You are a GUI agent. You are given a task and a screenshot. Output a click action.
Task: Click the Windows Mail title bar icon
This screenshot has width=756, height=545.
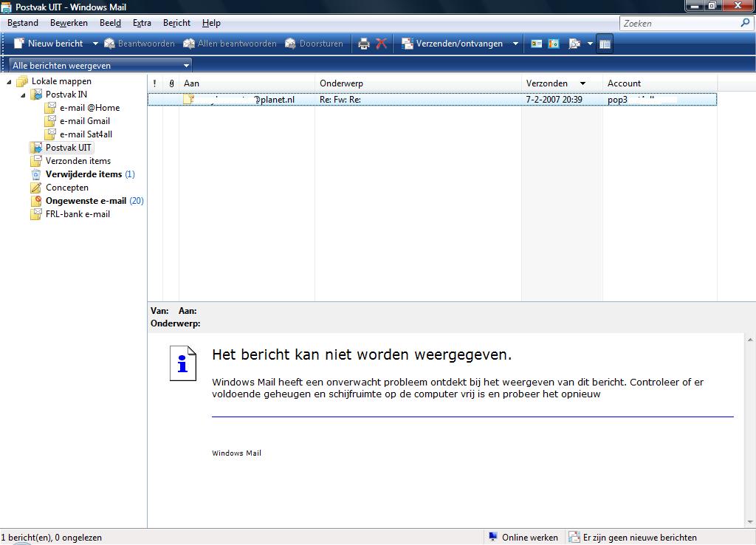coord(6,7)
